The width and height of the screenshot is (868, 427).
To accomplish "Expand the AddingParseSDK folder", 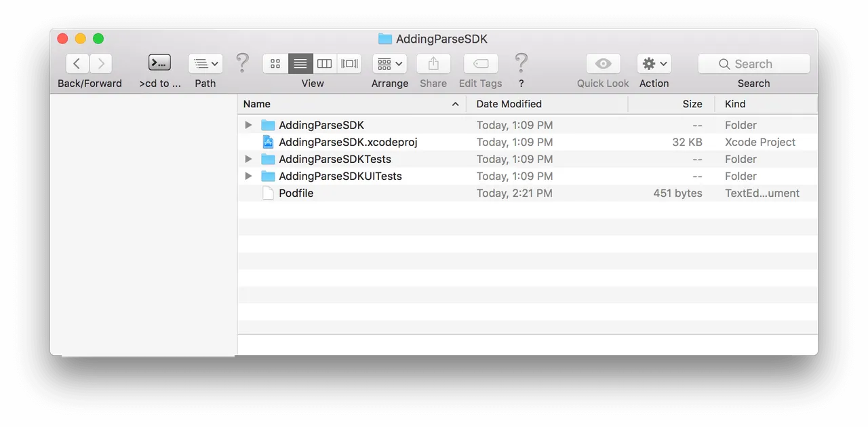I will point(248,125).
